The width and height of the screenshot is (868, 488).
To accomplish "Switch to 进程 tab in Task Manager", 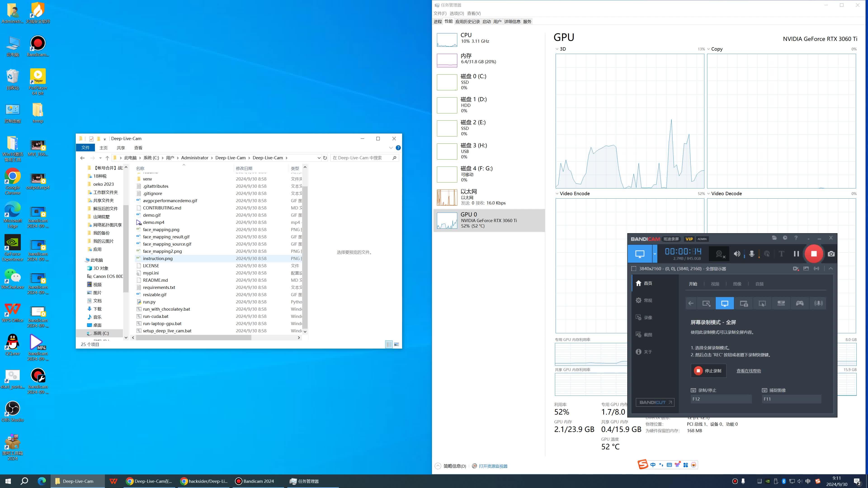I will point(438,21).
